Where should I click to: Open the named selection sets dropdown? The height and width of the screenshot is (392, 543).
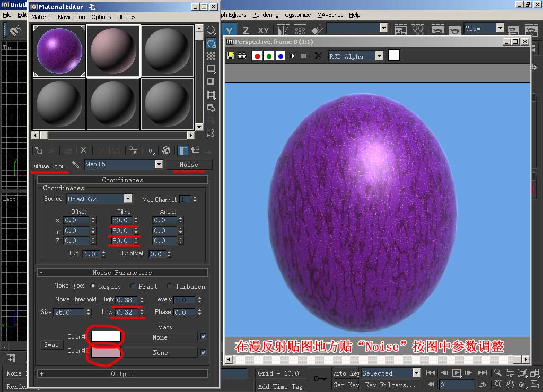coord(383,28)
